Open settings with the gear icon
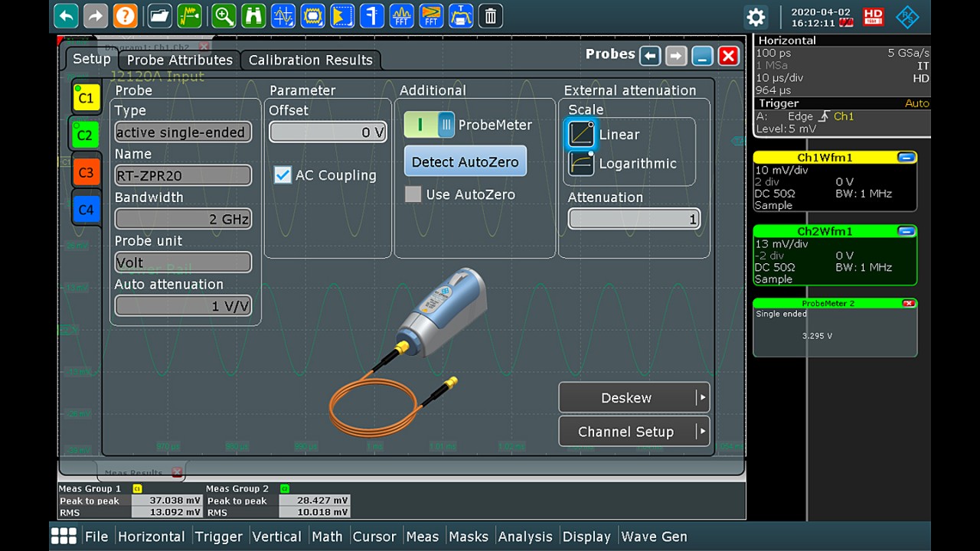This screenshot has width=980, height=551. pyautogui.click(x=756, y=17)
